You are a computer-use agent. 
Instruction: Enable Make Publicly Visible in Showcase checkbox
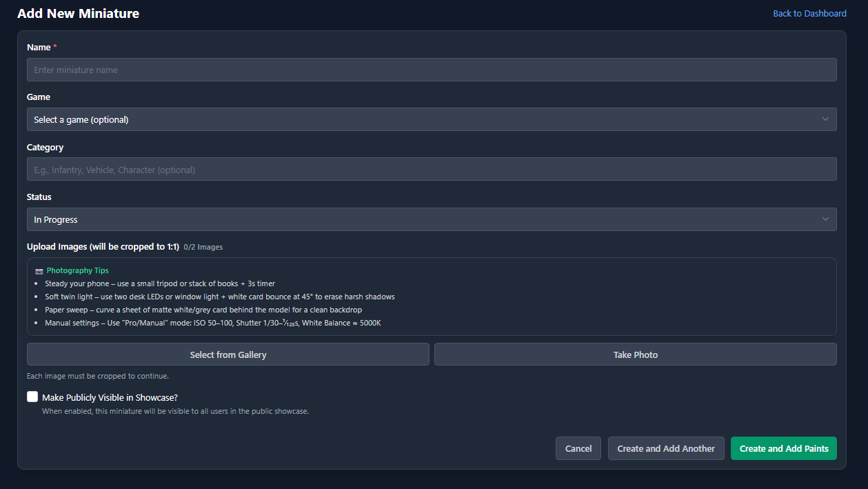coord(32,397)
